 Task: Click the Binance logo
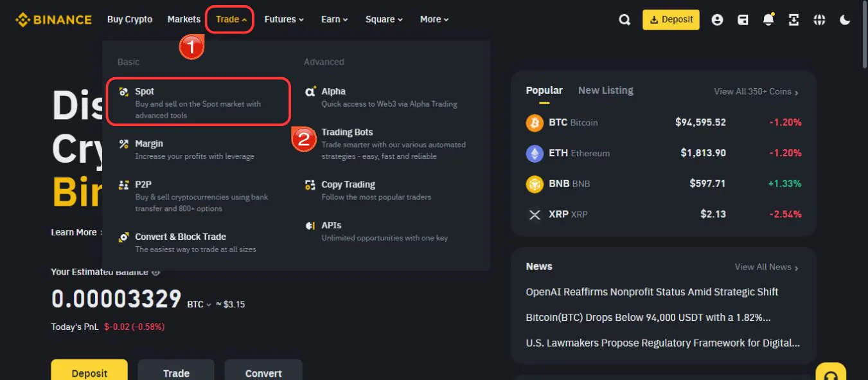click(x=54, y=19)
